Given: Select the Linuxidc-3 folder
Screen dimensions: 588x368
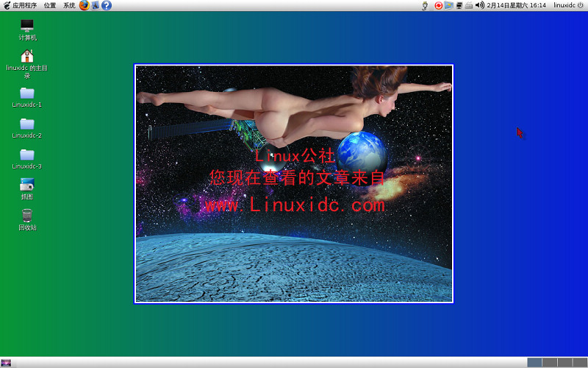Looking at the screenshot, I should point(27,159).
